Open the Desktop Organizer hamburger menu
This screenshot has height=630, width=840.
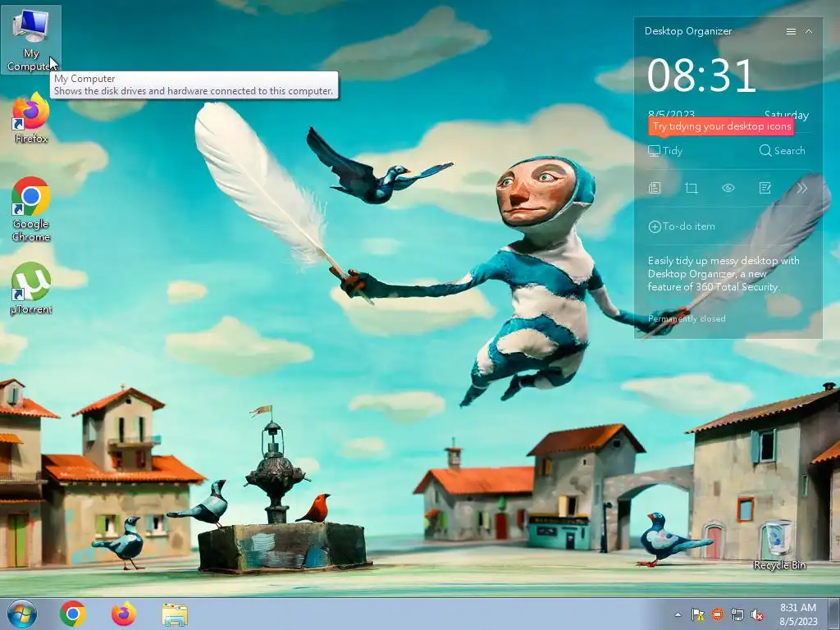point(791,32)
